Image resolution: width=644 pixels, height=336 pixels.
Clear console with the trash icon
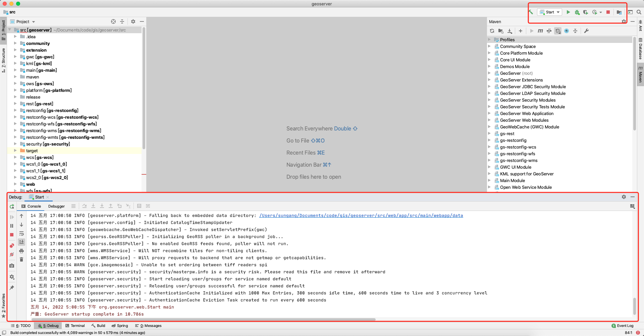tap(21, 260)
